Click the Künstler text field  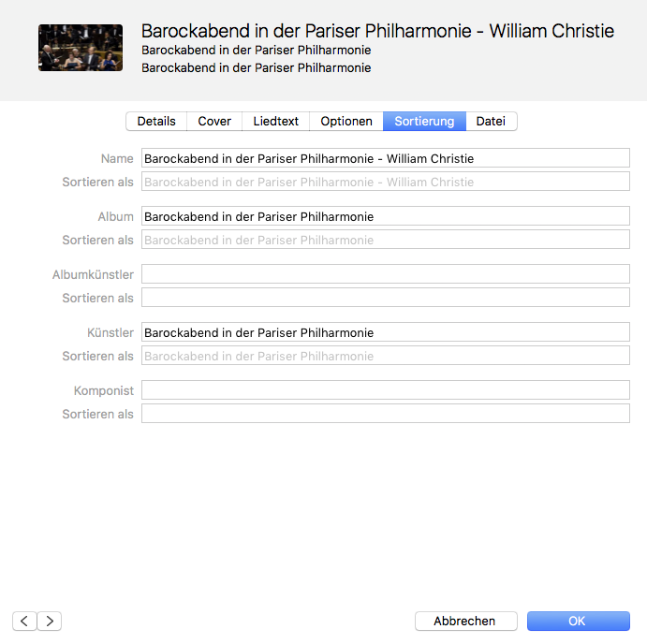[x=385, y=333]
